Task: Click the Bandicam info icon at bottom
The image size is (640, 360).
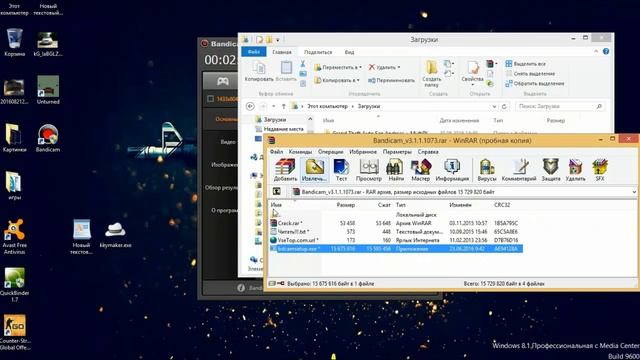Action: [x=241, y=288]
